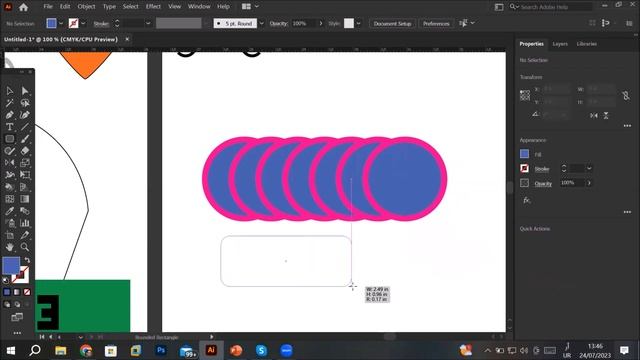This screenshot has width=640, height=360.
Task: Switch to Draw Normal mode
Action: 7,304
